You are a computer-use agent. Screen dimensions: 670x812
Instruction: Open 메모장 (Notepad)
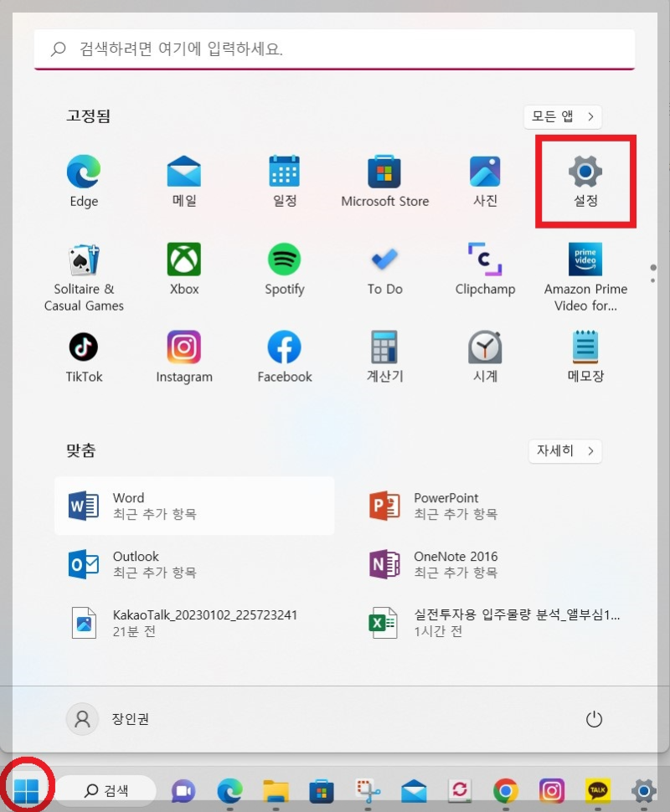pos(585,357)
